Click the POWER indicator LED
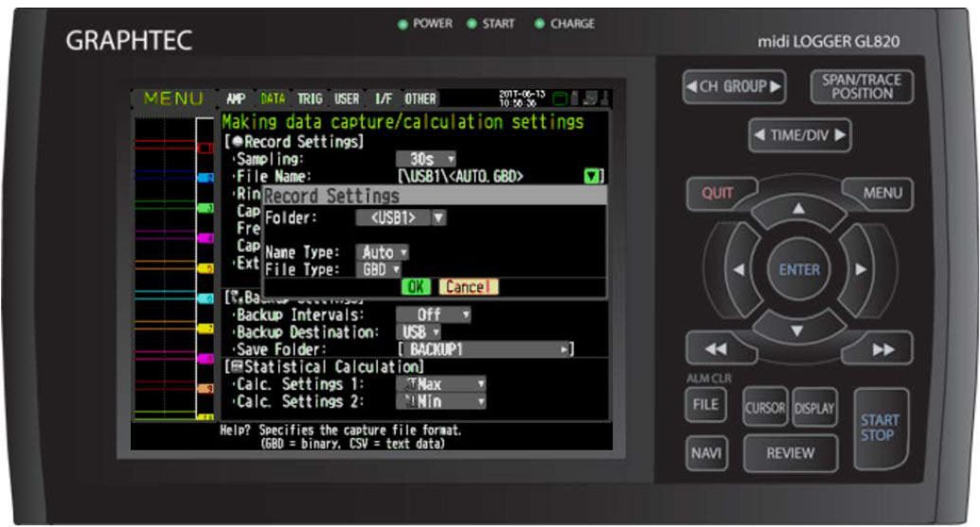 click(x=402, y=25)
